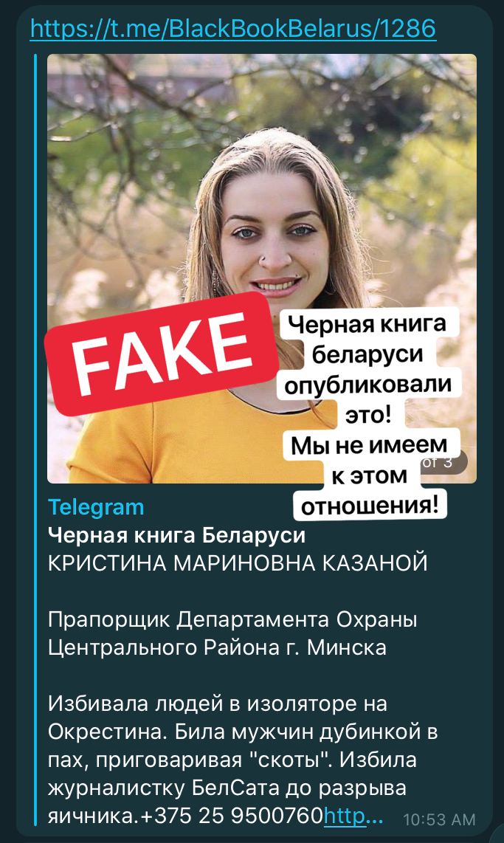
Task: Click the "отношения!" caption below the photo
Action: (x=370, y=506)
